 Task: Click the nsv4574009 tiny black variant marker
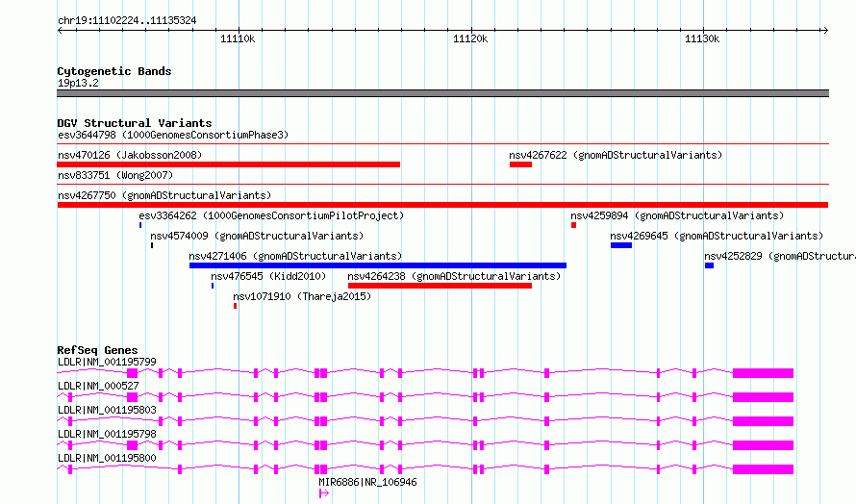click(152, 245)
